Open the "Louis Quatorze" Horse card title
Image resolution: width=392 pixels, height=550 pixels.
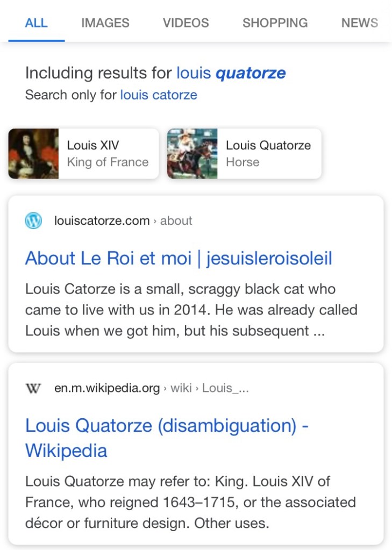(268, 146)
